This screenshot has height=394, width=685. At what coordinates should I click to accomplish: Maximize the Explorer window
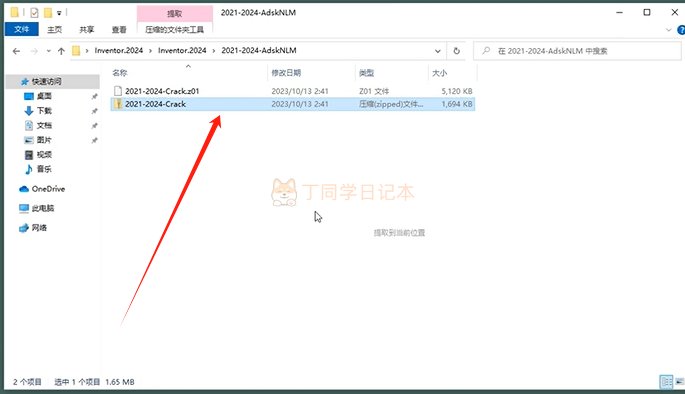click(647, 12)
